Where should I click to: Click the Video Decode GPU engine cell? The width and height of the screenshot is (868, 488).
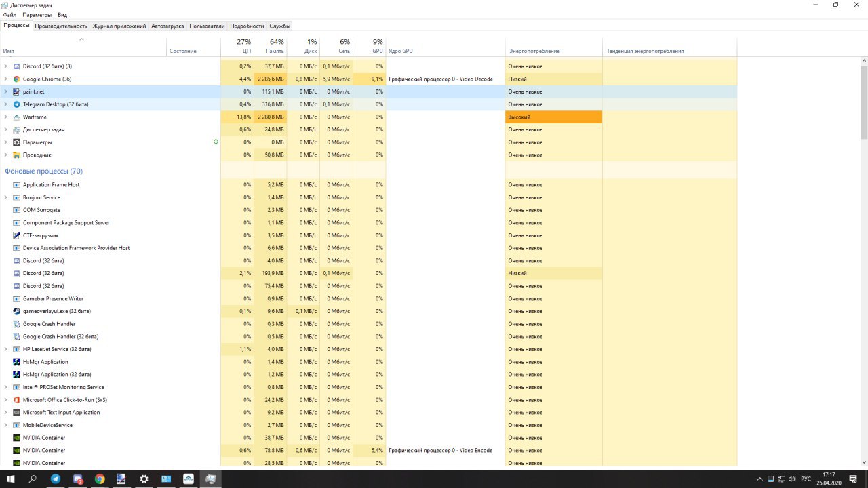(x=446, y=79)
